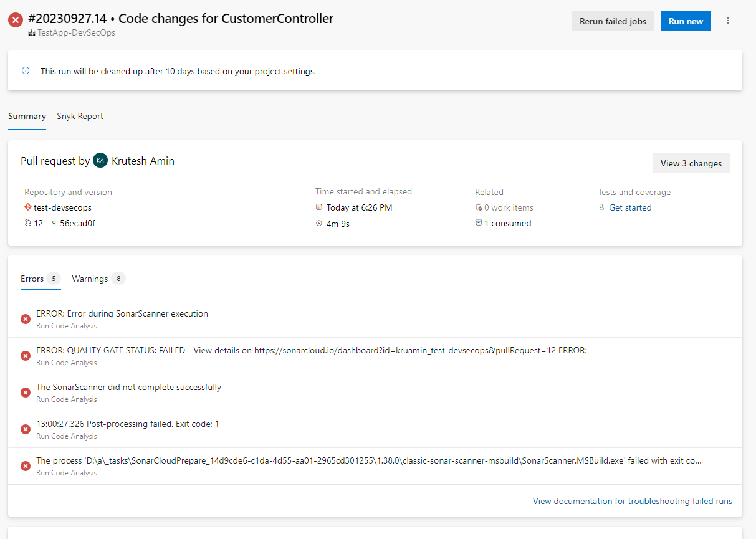
Task: Open the QUALITY GATE STATUS FAILED error entry
Action: [x=311, y=350]
